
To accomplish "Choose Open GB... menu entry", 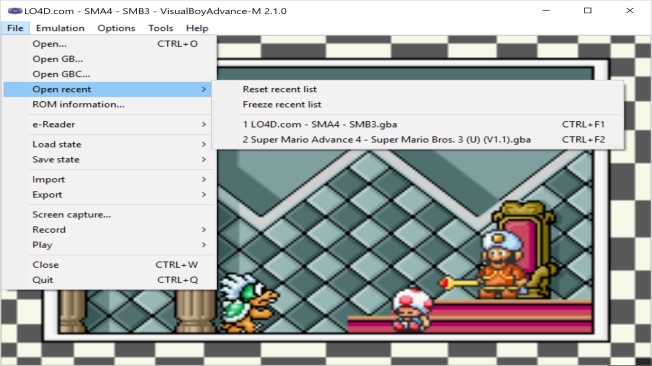I will click(109, 59).
